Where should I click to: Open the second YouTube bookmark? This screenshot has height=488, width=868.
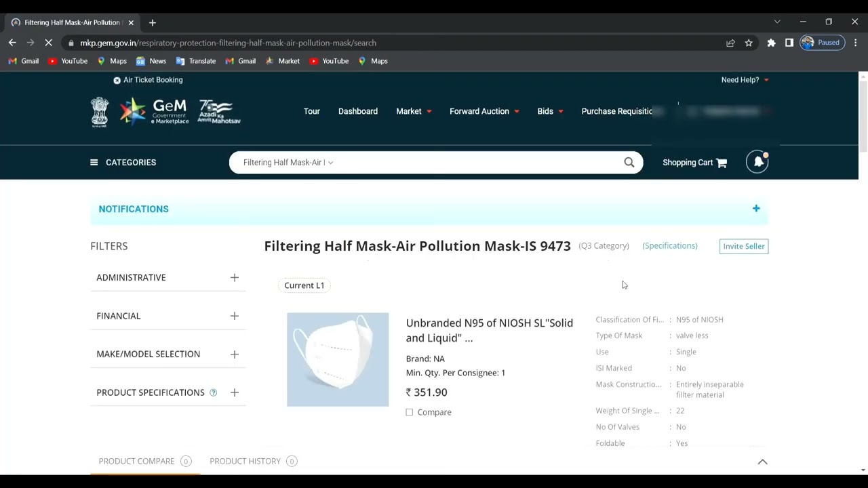click(x=329, y=61)
